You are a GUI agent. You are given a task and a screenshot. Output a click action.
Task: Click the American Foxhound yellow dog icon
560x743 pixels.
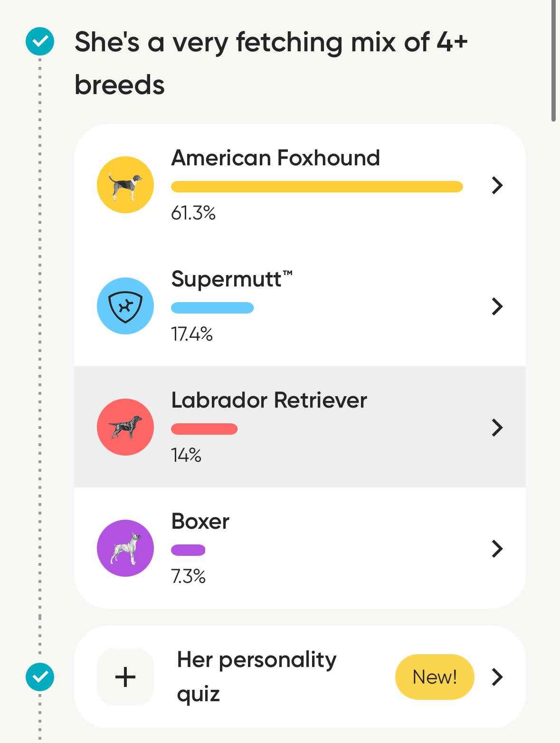click(x=125, y=185)
